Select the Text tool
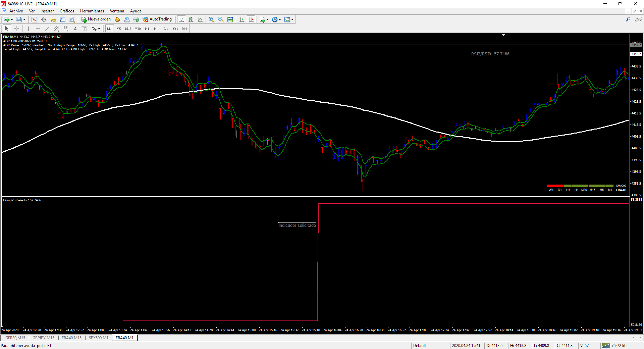This screenshot has height=349, width=644. click(75, 29)
